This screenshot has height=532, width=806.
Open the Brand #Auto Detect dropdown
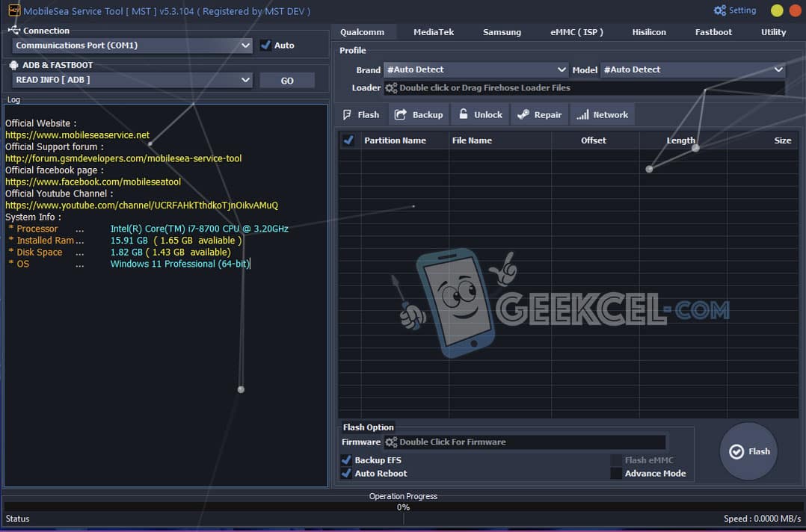pos(476,69)
